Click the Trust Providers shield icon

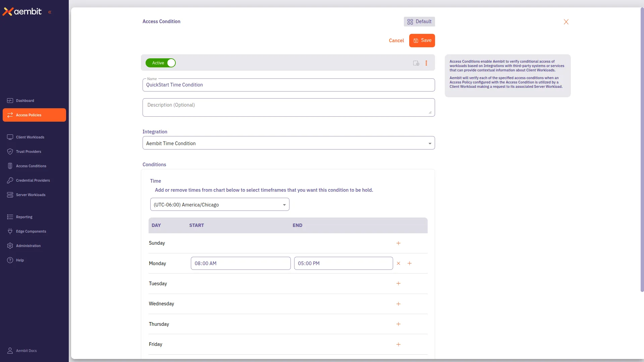[10, 152]
